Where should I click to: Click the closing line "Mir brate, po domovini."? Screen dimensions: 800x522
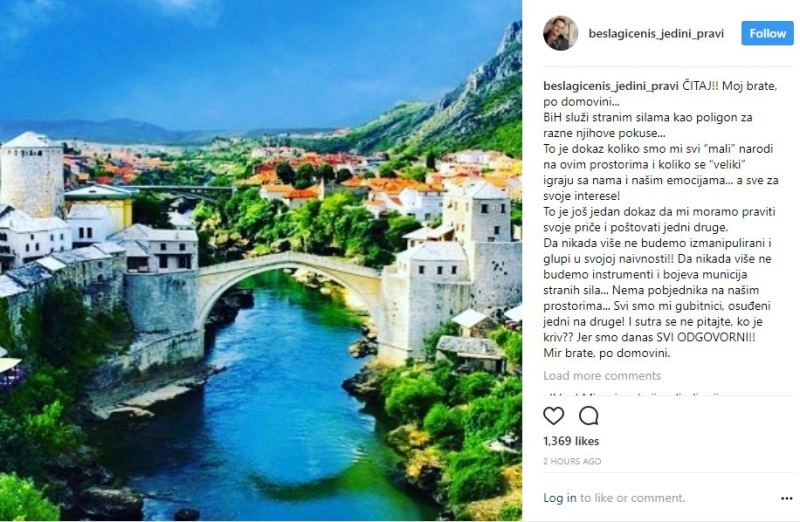tap(607, 353)
